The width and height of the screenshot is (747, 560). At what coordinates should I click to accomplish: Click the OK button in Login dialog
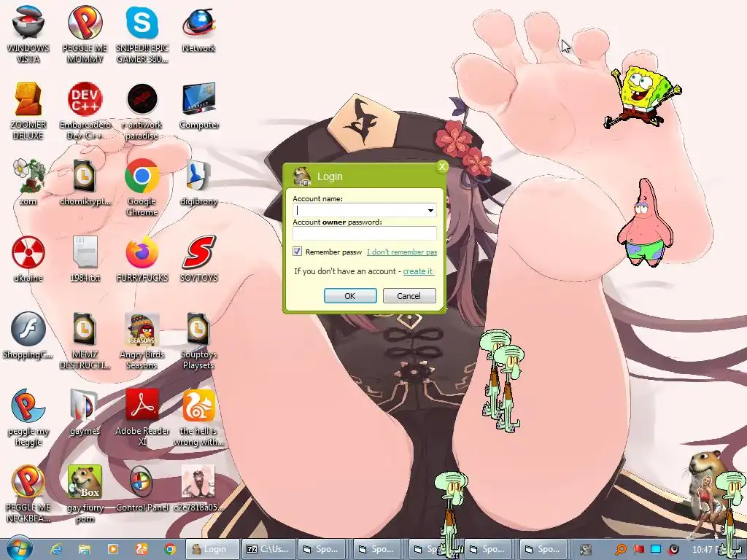pos(350,296)
